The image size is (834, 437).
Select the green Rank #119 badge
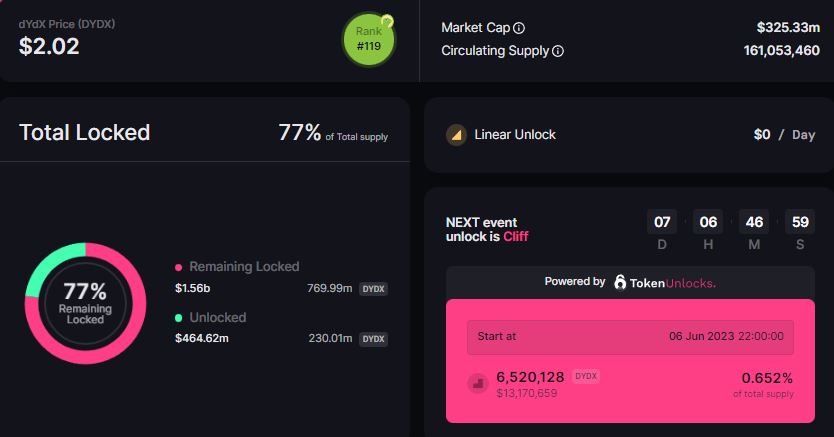(x=368, y=38)
